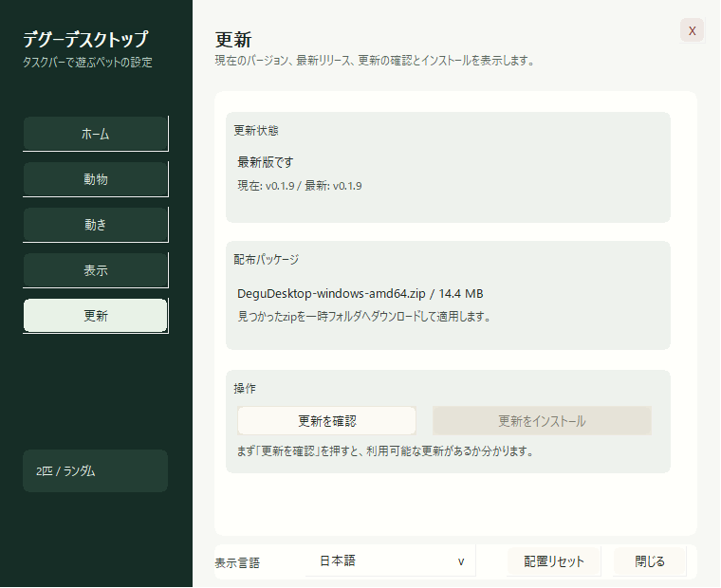
Task: Select the 動き sidebar tab
Action: tap(96, 225)
